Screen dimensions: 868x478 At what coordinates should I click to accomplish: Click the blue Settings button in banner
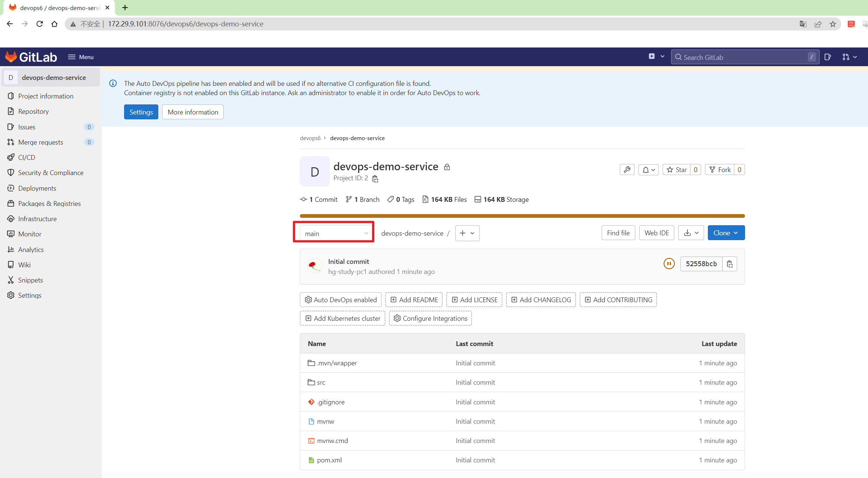(141, 112)
